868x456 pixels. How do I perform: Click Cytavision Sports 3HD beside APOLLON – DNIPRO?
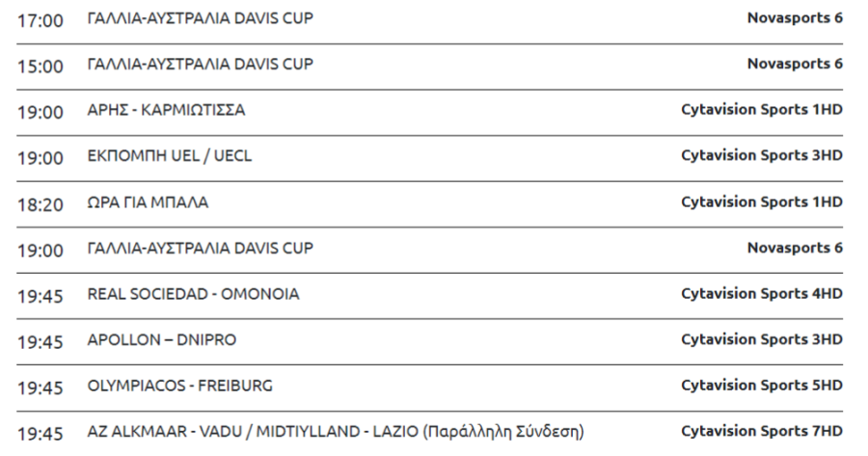click(x=762, y=339)
